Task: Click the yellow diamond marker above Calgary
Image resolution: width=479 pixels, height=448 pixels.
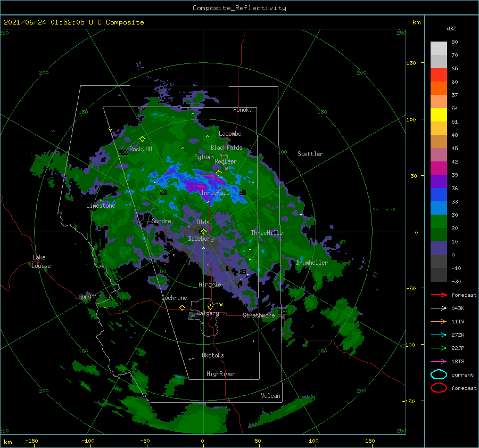Action: tap(210, 307)
